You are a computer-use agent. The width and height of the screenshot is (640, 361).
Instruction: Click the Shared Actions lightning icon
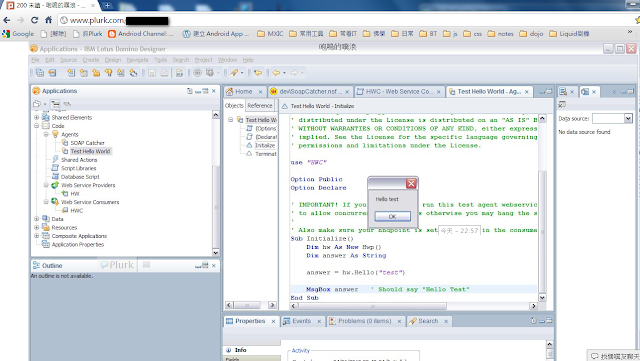click(x=56, y=159)
